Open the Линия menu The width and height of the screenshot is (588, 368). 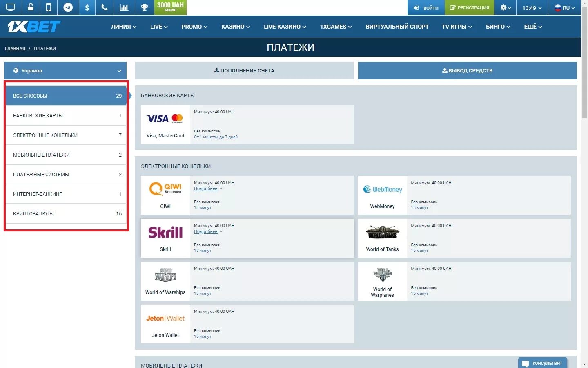click(x=124, y=27)
